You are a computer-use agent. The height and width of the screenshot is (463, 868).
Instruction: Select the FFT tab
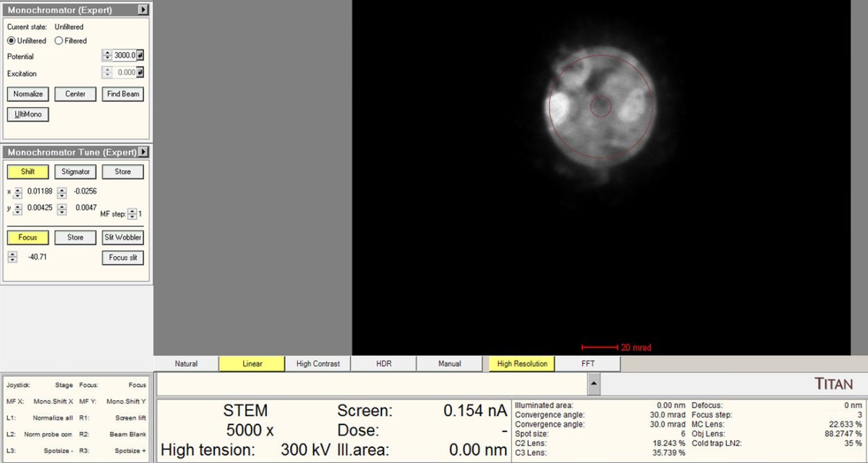tap(587, 364)
